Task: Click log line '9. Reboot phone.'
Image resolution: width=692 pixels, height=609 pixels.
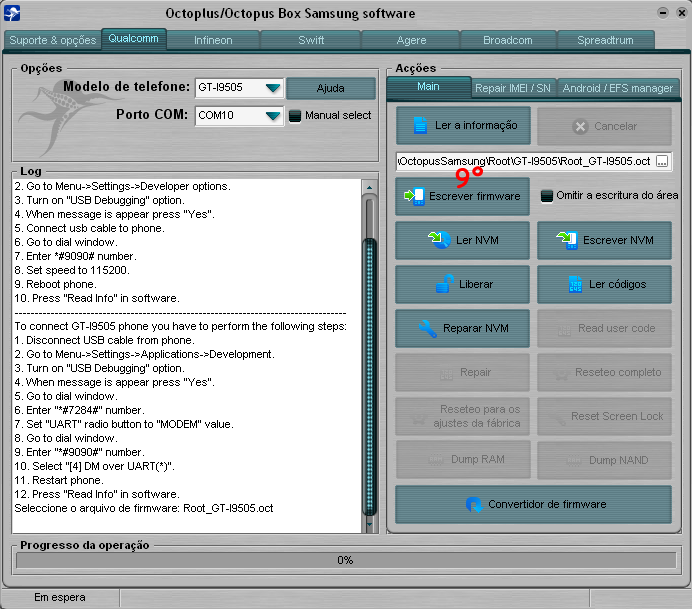Action: point(56,284)
